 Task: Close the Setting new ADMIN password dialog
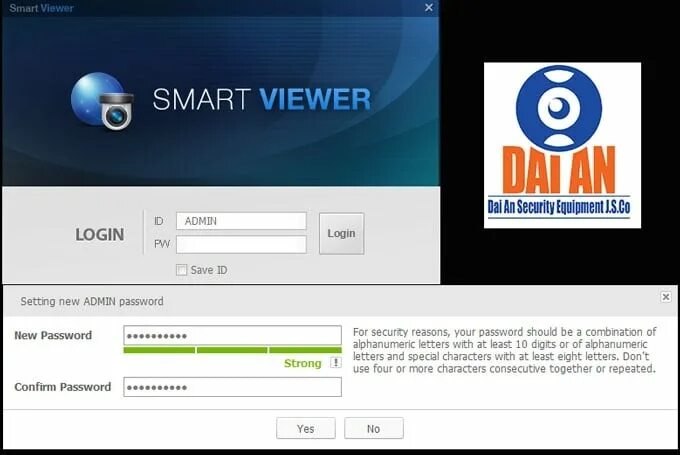pos(666,297)
